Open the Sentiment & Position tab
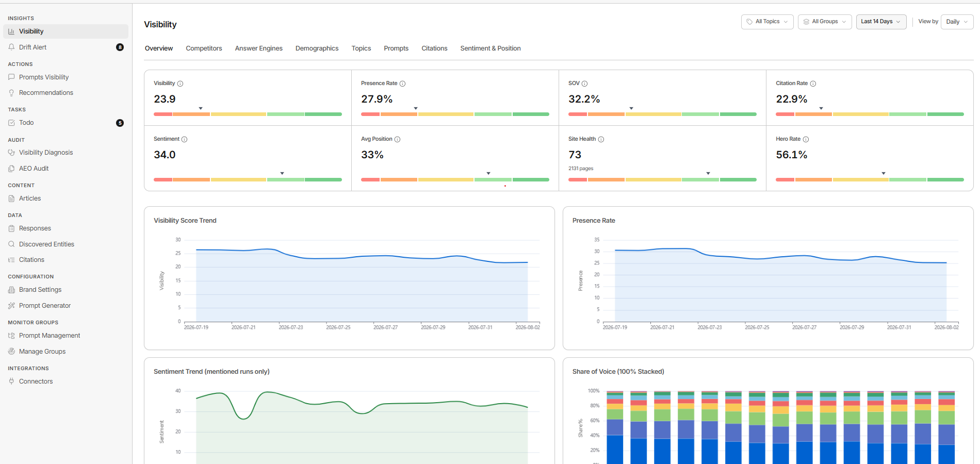This screenshot has width=980, height=464. pos(491,48)
